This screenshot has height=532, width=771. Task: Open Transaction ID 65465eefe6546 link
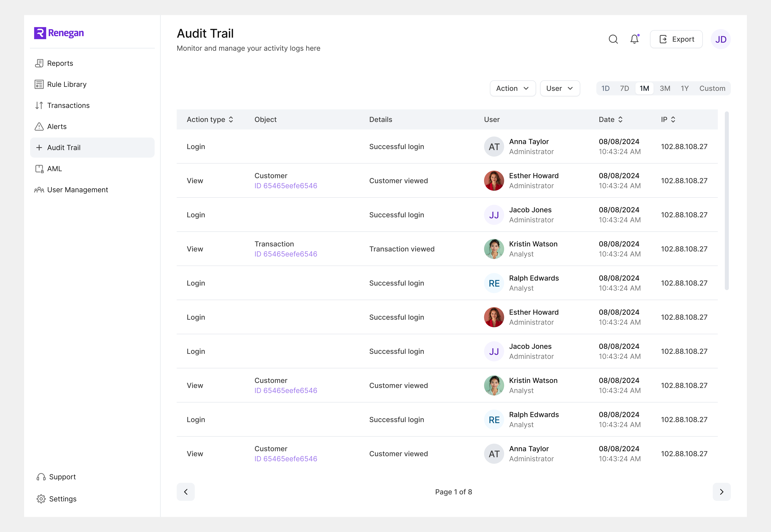286,254
